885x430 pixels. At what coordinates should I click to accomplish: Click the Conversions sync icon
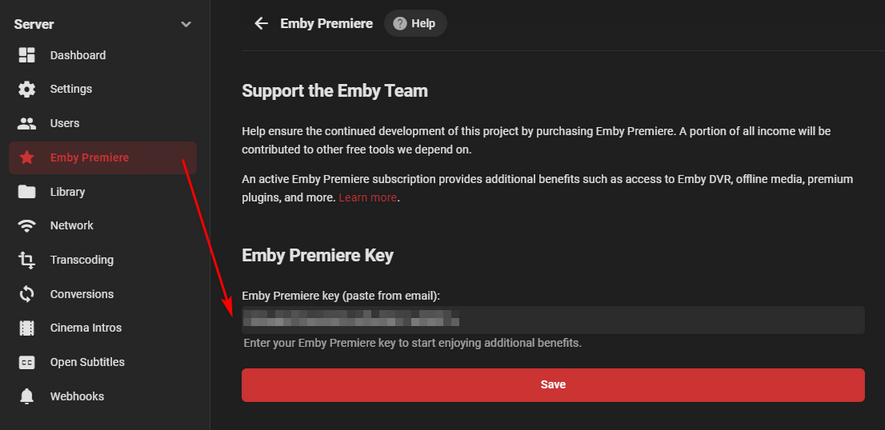(x=27, y=294)
